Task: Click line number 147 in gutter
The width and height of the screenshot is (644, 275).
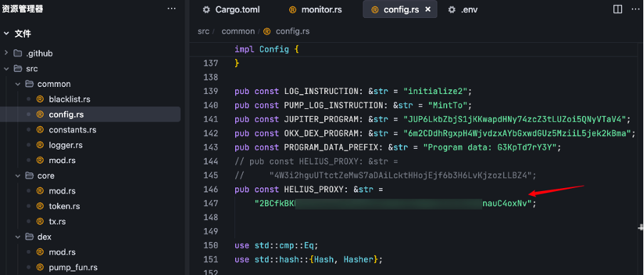Action: pyautogui.click(x=211, y=204)
